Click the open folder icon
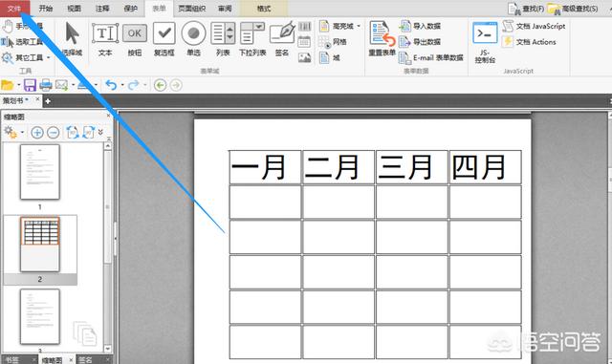Viewport: 612px width, 364px height. 8,85
